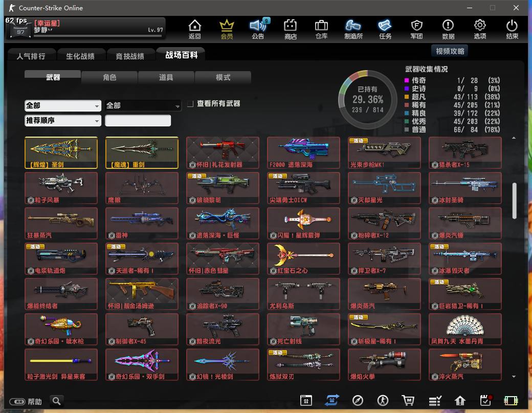Open the 选项 settings gear icon
This screenshot has width=532, height=413.
(480, 29)
